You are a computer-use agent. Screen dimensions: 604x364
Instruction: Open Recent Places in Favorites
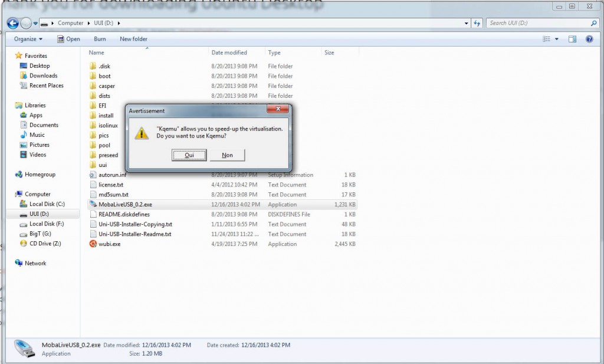coord(46,86)
